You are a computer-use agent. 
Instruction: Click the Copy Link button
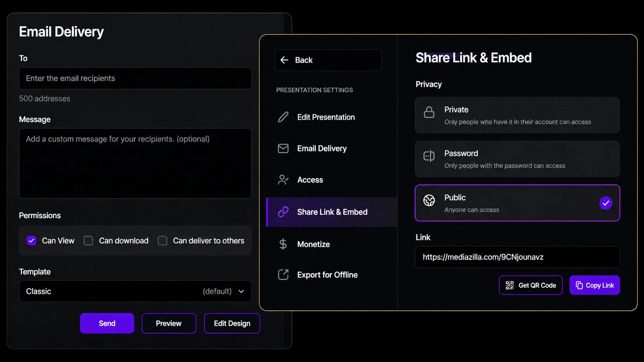pyautogui.click(x=595, y=285)
